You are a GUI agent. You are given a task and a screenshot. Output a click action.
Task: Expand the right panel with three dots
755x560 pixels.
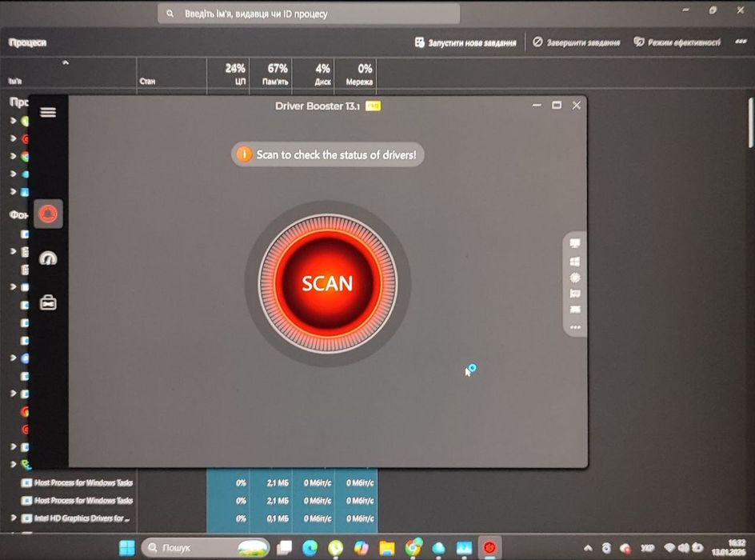(575, 327)
